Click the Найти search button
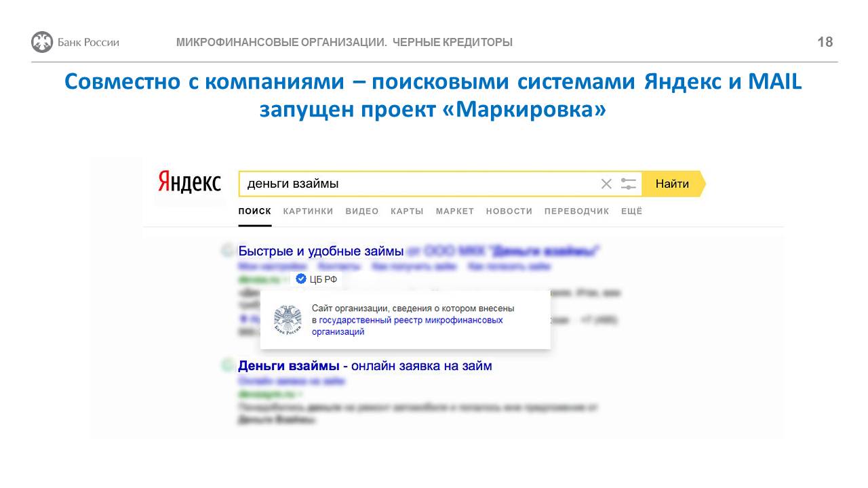 tap(673, 184)
